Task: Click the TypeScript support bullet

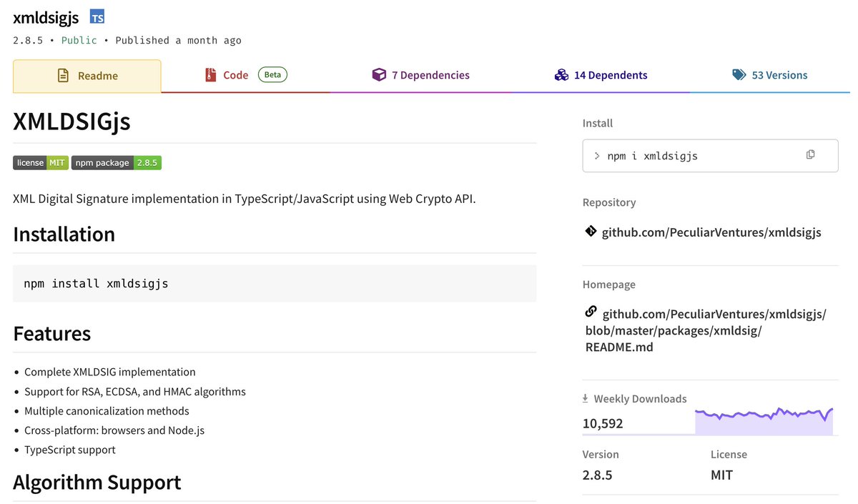Action: (x=69, y=449)
